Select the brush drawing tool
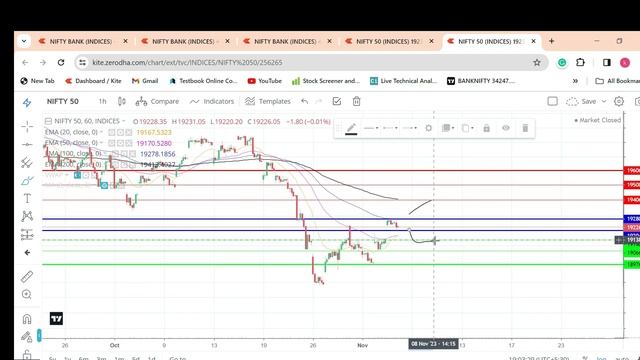 [27, 180]
